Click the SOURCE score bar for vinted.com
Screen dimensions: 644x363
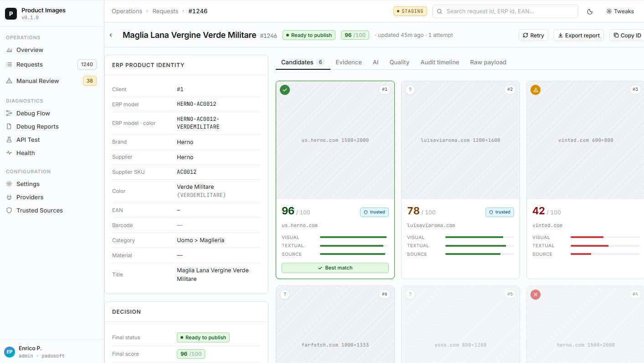(x=605, y=254)
